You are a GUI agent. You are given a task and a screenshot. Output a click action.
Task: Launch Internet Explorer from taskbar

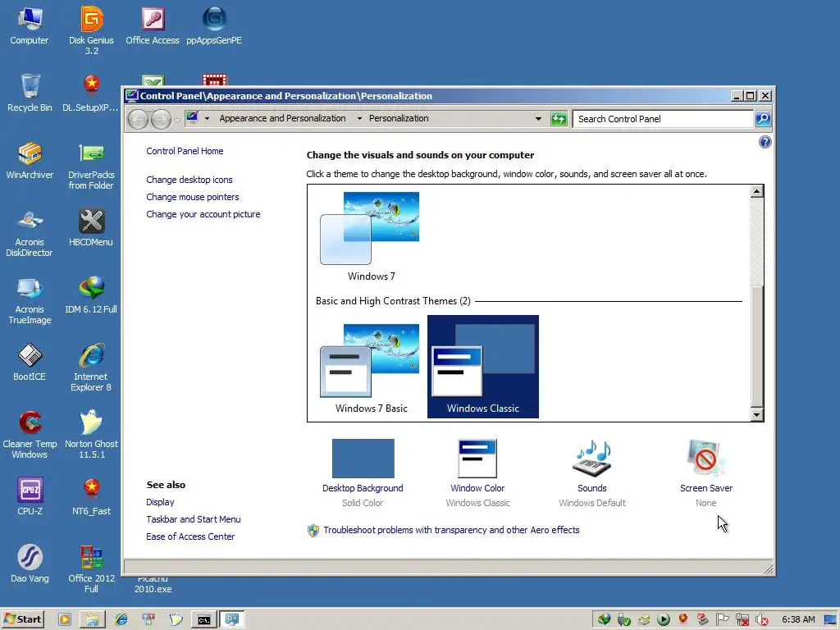[x=121, y=620]
